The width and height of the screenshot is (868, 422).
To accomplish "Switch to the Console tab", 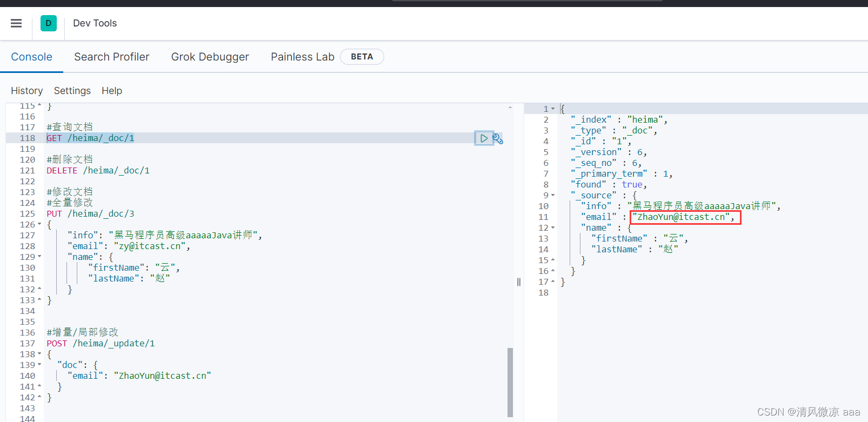I will point(31,57).
